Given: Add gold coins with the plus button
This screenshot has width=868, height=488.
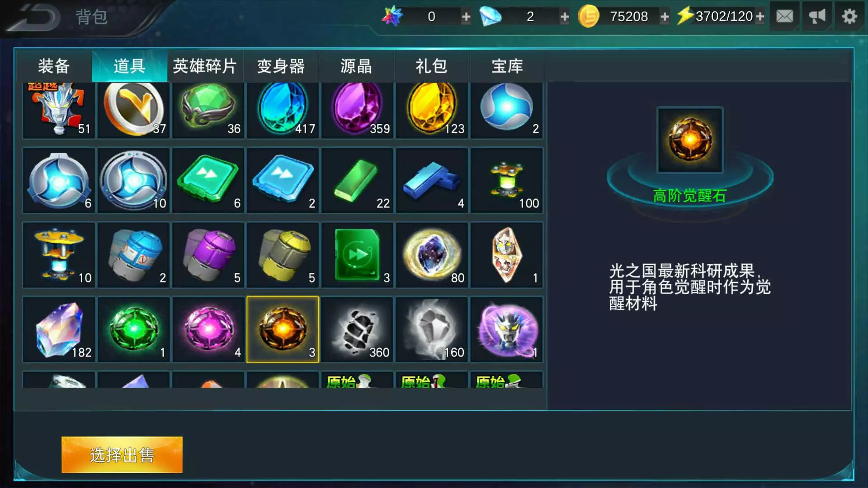Looking at the screenshot, I should tap(665, 17).
